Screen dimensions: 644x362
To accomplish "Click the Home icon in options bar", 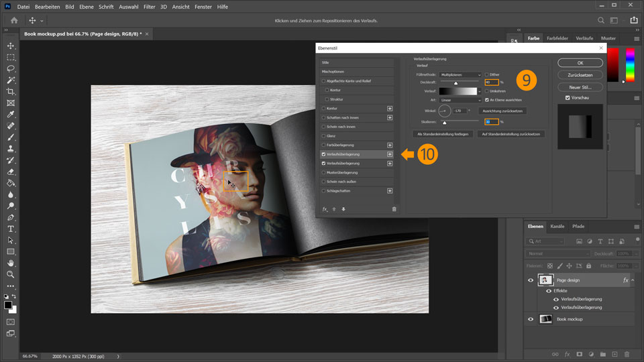I will coord(14,20).
